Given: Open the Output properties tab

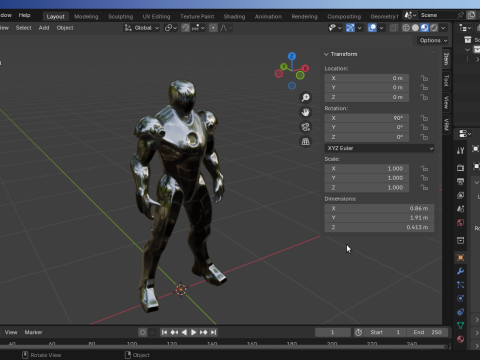Looking at the screenshot, I should click(x=460, y=181).
